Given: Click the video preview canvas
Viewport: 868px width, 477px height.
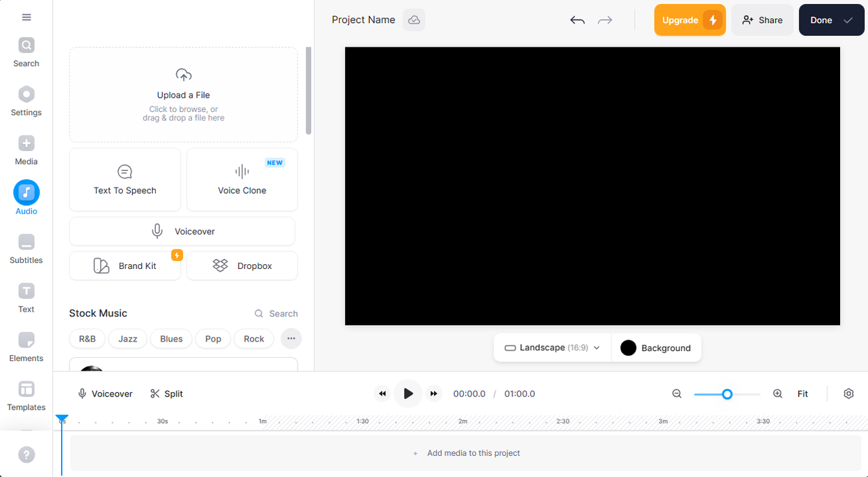Looking at the screenshot, I should click(593, 186).
